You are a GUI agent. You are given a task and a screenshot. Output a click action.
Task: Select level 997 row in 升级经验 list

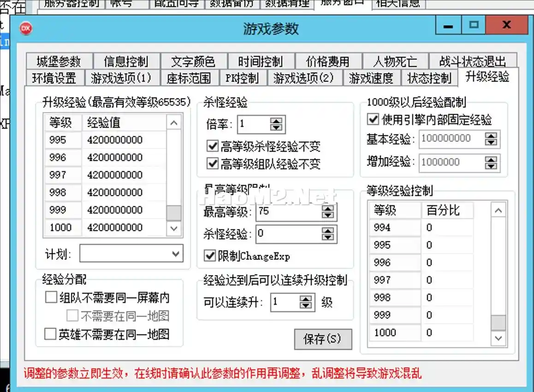tap(105, 175)
